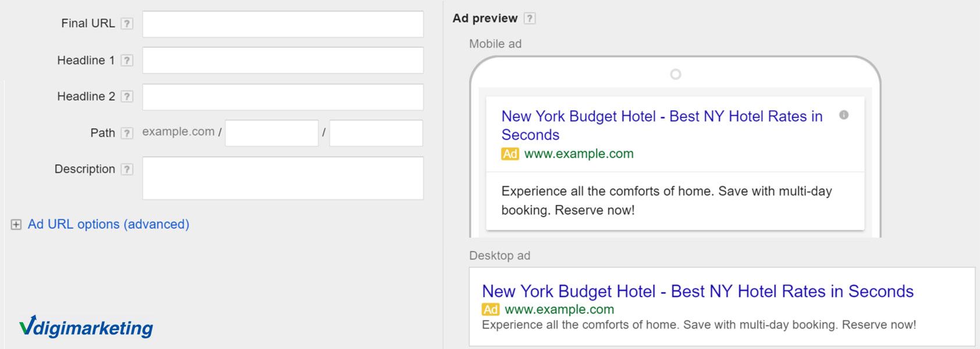
Task: Click the Final URL input field
Action: (282, 24)
